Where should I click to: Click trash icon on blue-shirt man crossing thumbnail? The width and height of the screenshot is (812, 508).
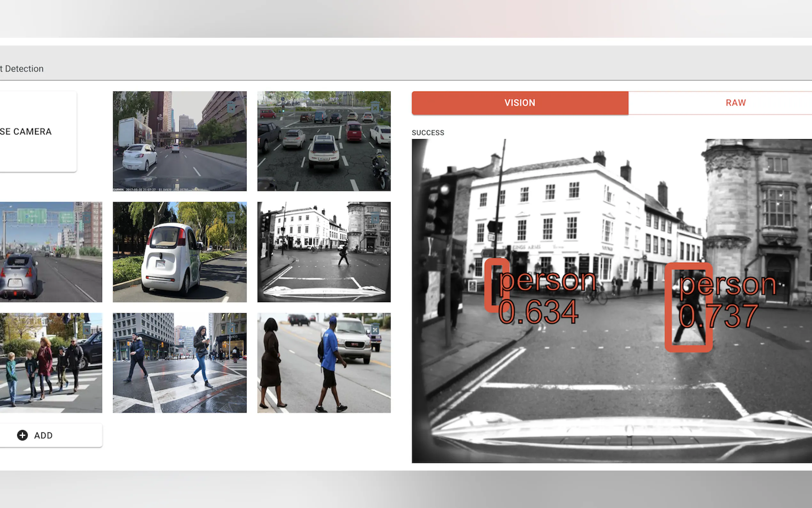pyautogui.click(x=375, y=329)
